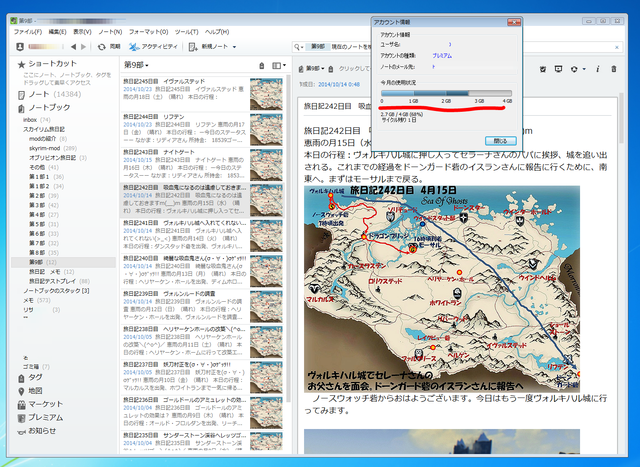
Task: Click the tag filter icon in note list header
Action: click(x=262, y=65)
